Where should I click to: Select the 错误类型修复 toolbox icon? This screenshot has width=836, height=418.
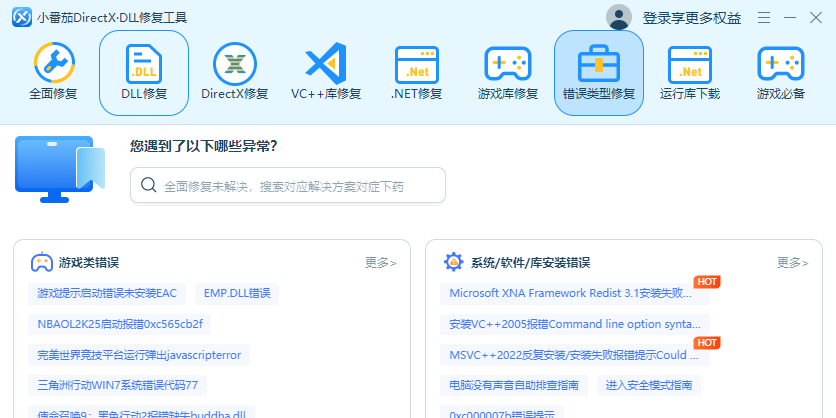click(599, 65)
